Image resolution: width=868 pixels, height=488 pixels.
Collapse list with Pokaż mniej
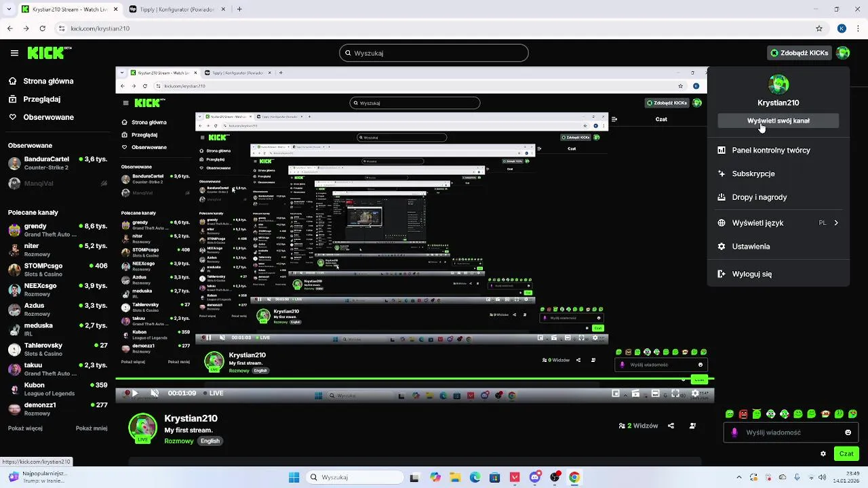click(x=92, y=428)
